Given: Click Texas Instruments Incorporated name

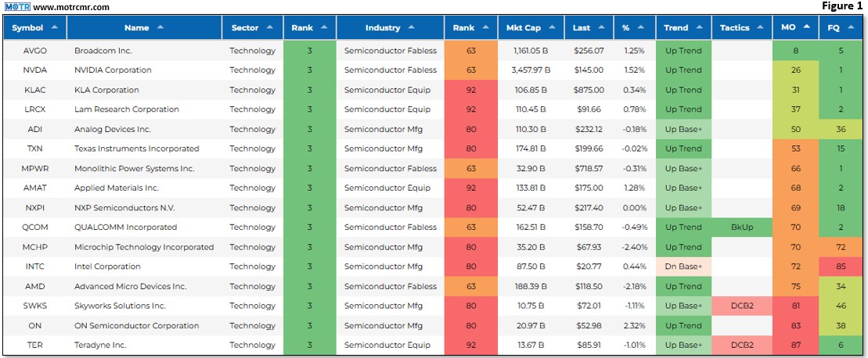Looking at the screenshot, I should point(137,149).
